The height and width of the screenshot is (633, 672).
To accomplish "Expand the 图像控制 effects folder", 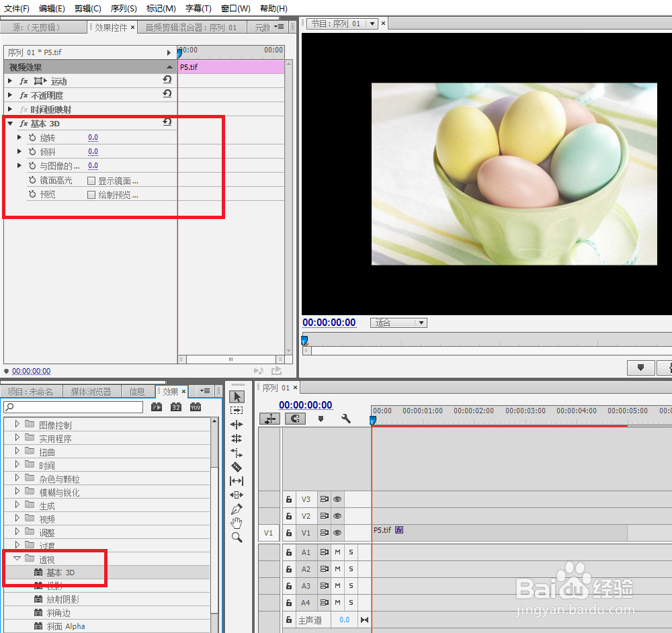I will [x=17, y=424].
